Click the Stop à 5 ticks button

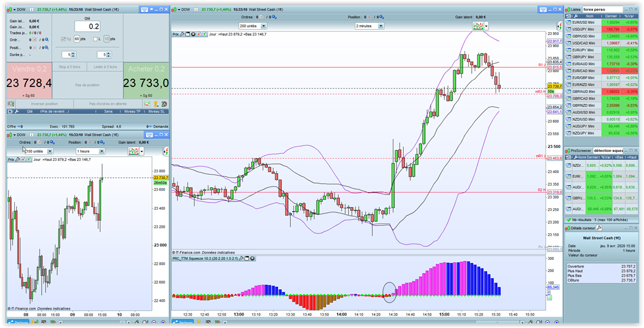pos(69,67)
